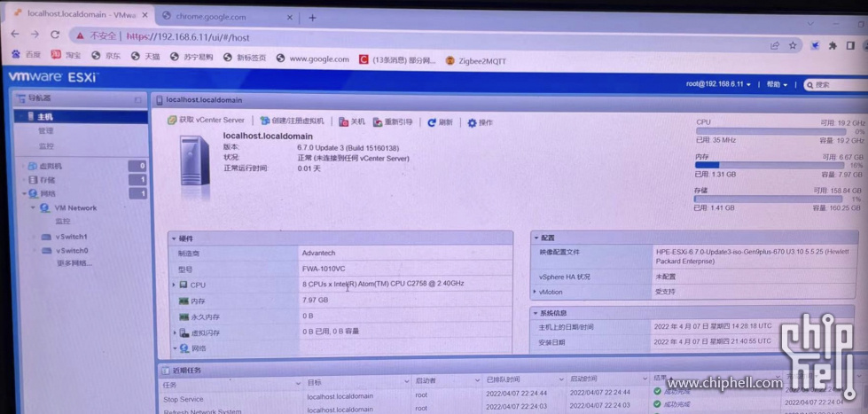Open the 已排队时间 column dropdown arrow

click(561, 380)
